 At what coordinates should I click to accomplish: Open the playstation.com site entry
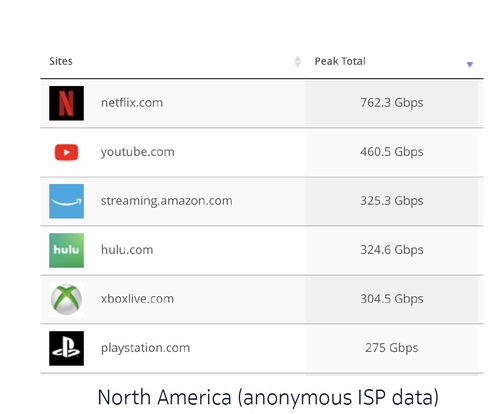click(x=145, y=348)
